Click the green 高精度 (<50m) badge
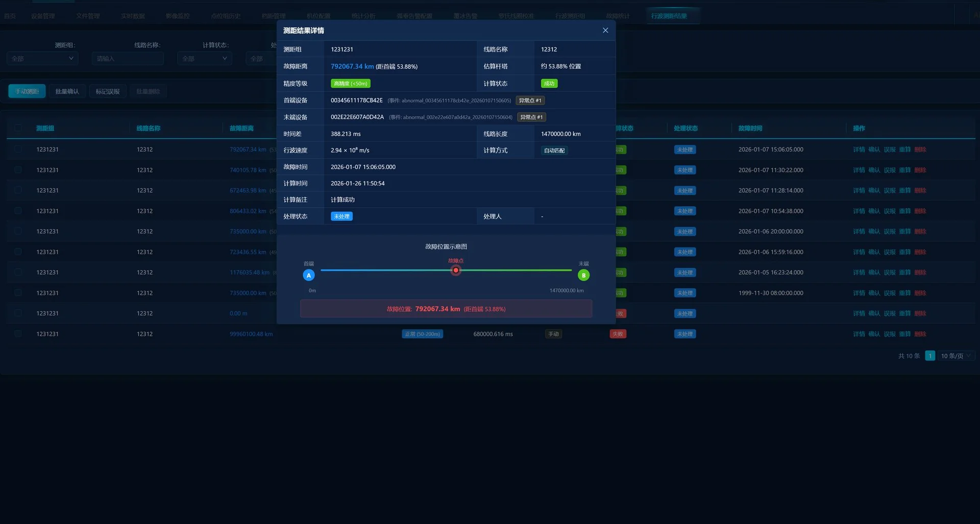 pyautogui.click(x=350, y=84)
